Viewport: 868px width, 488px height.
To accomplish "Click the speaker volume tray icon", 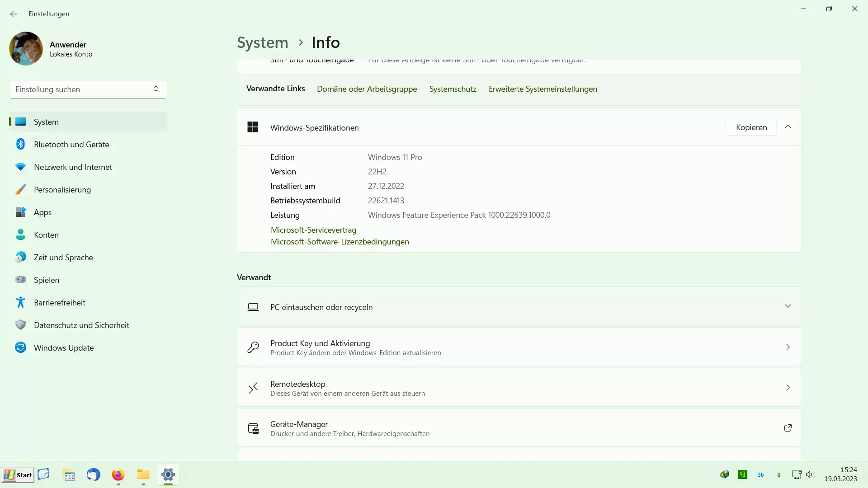I will point(810,474).
